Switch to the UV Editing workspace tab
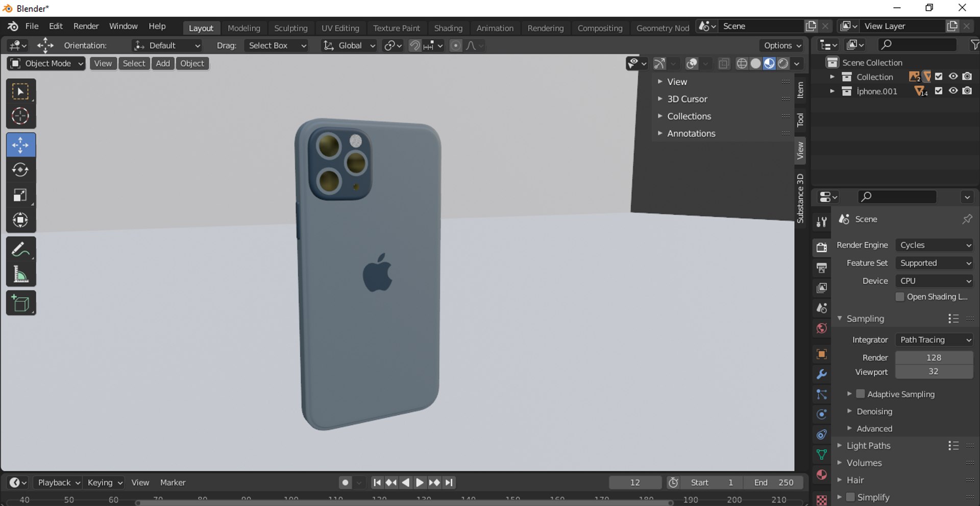 coord(340,28)
